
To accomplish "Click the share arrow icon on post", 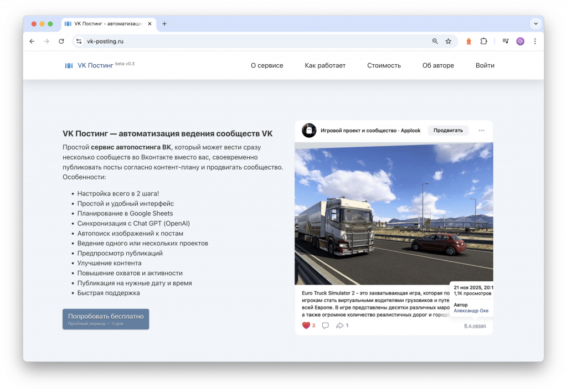I will (x=340, y=326).
